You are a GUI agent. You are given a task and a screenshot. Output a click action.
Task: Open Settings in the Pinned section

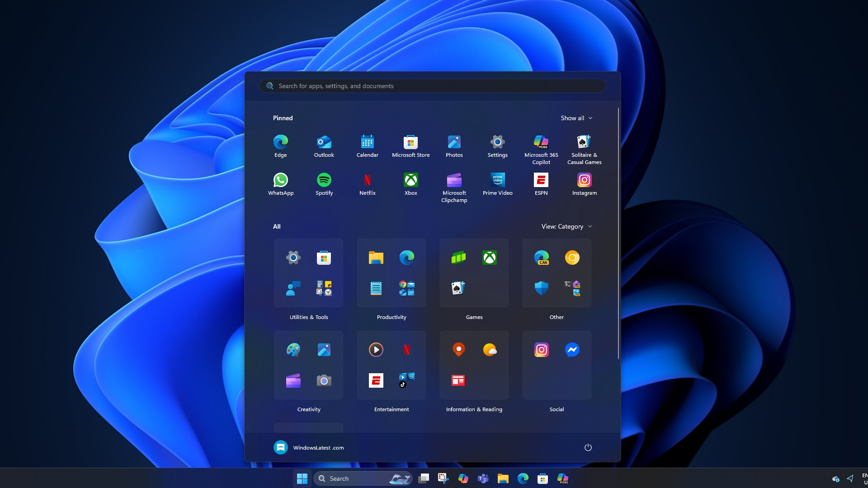pos(497,146)
